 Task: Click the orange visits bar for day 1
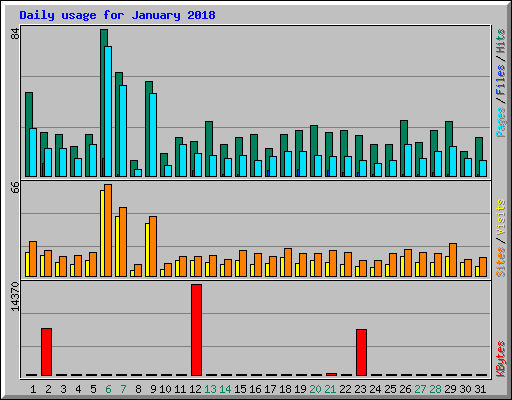click(33, 259)
